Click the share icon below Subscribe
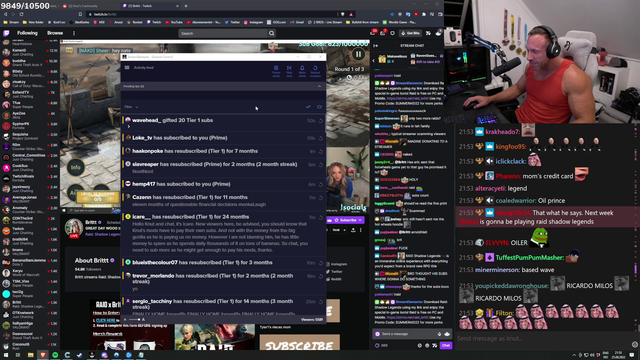Screen dimensions: 640x360 pyautogui.click(x=353, y=230)
